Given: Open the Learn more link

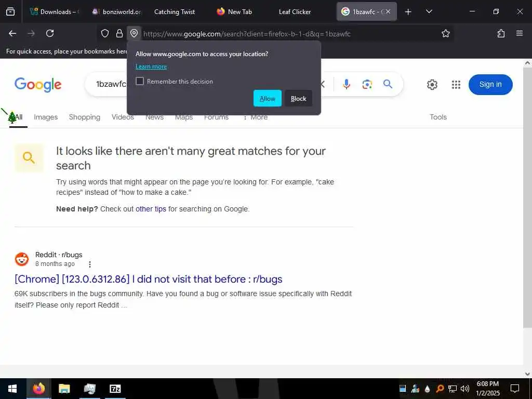Looking at the screenshot, I should (x=151, y=66).
